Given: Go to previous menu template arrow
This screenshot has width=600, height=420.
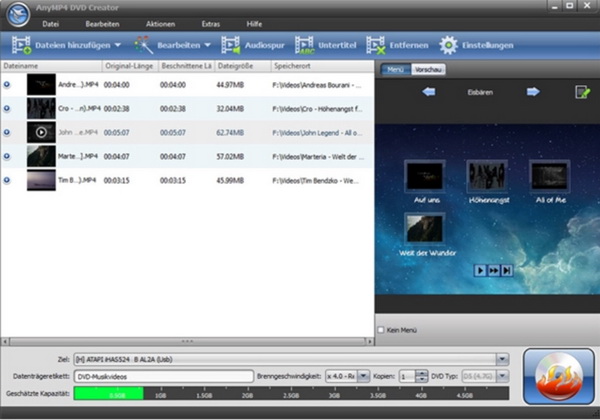Looking at the screenshot, I should coord(428,92).
